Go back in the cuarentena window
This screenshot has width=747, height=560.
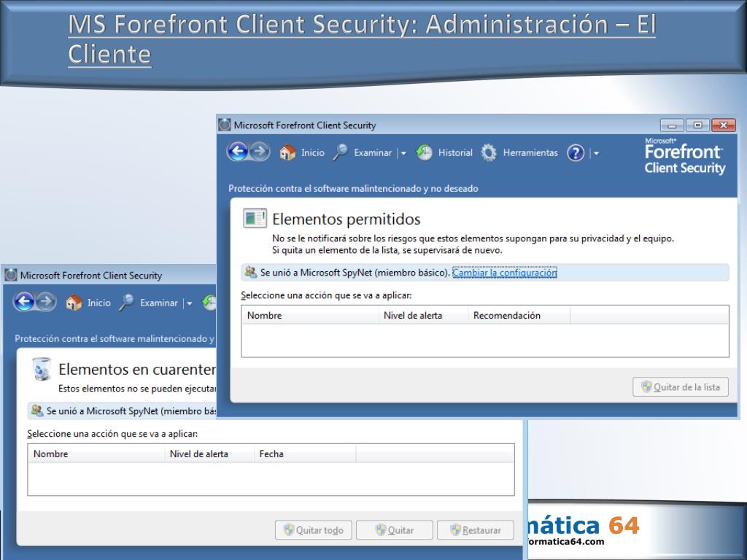[x=24, y=302]
